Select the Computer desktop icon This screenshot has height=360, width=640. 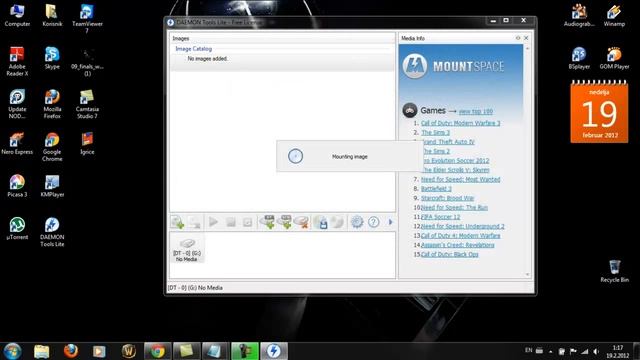pos(17,16)
